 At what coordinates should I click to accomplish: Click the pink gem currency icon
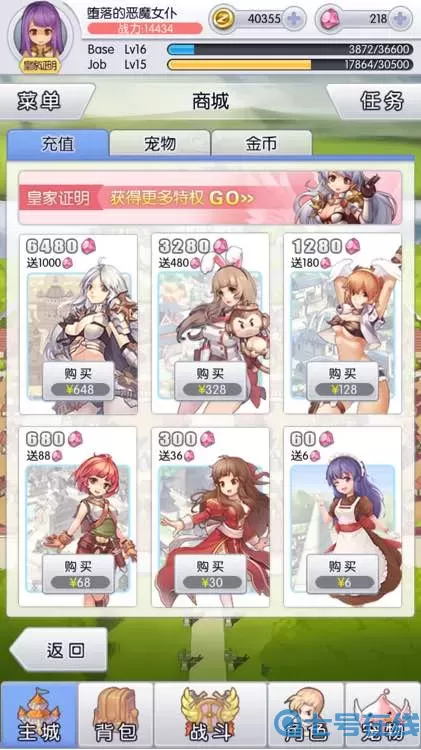pyautogui.click(x=330, y=19)
